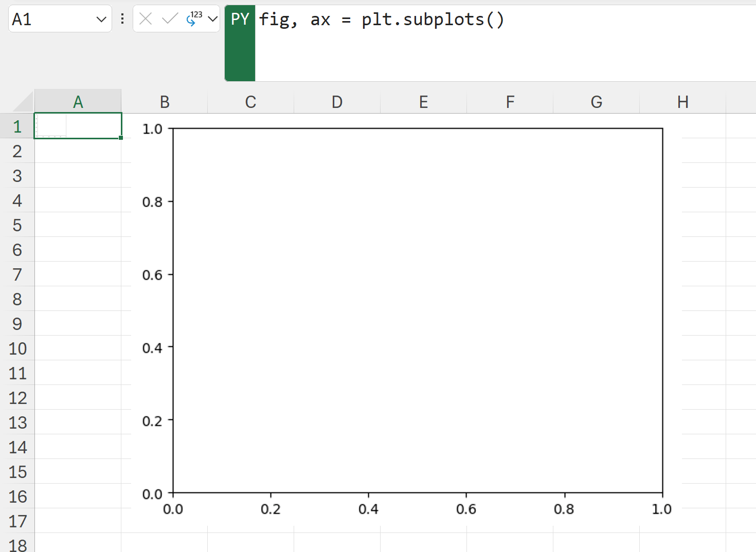The image size is (756, 552).
Task: Select row 10 header
Action: [17, 348]
